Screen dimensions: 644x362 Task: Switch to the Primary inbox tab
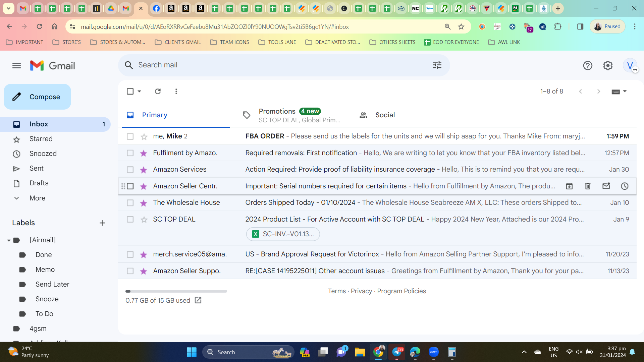coord(176,115)
